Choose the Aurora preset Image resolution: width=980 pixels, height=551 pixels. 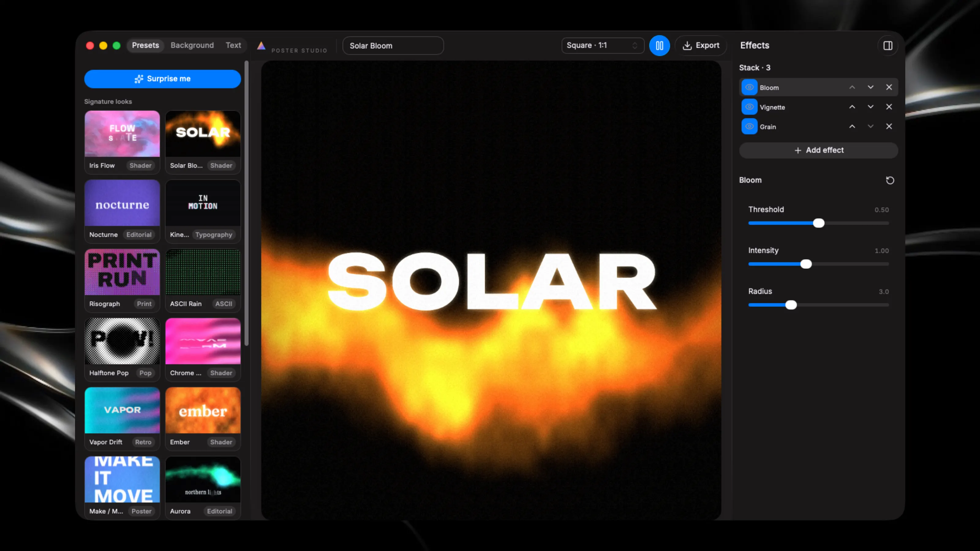click(203, 488)
